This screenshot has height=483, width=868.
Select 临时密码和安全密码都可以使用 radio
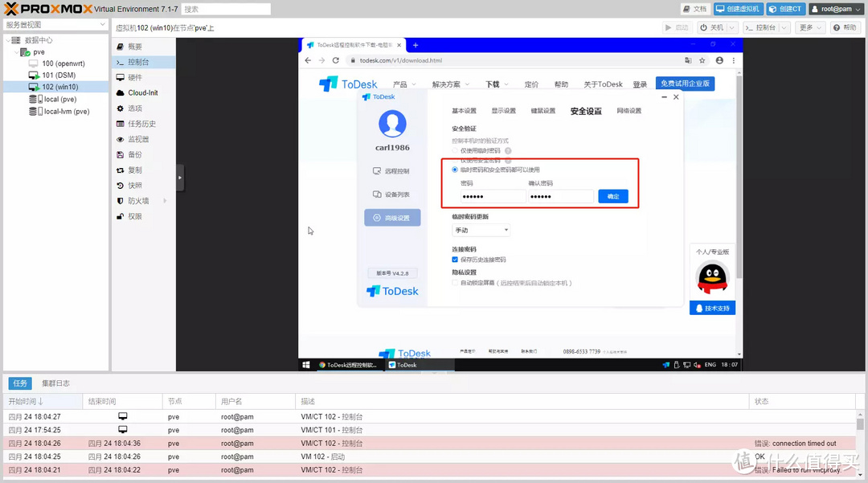pyautogui.click(x=455, y=170)
